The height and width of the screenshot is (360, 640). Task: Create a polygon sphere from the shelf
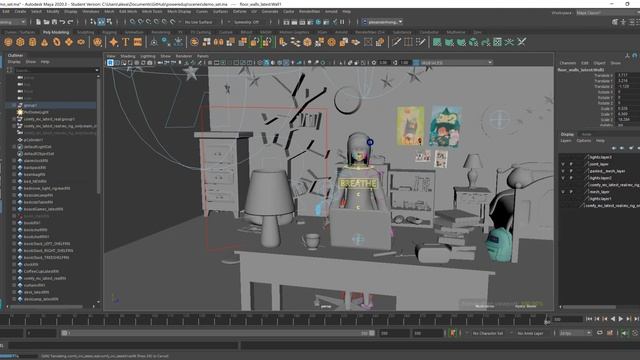pos(8,42)
